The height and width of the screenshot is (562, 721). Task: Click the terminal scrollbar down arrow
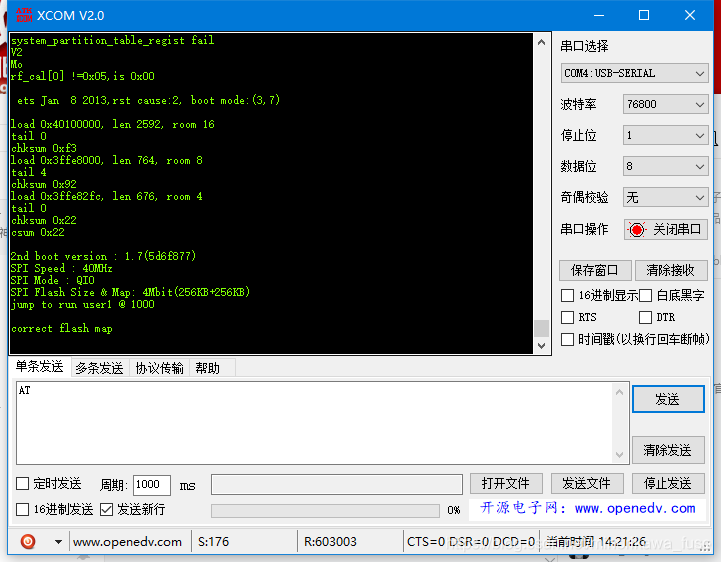pos(542,345)
